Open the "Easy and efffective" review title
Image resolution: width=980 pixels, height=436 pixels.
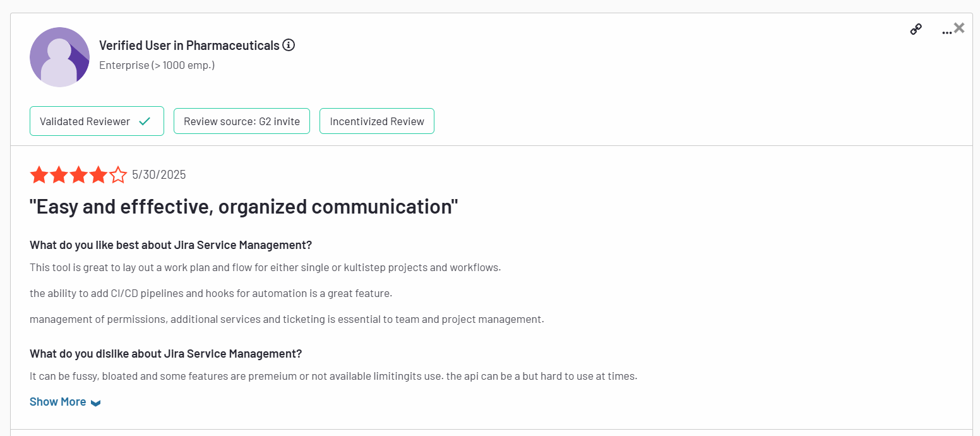(244, 207)
